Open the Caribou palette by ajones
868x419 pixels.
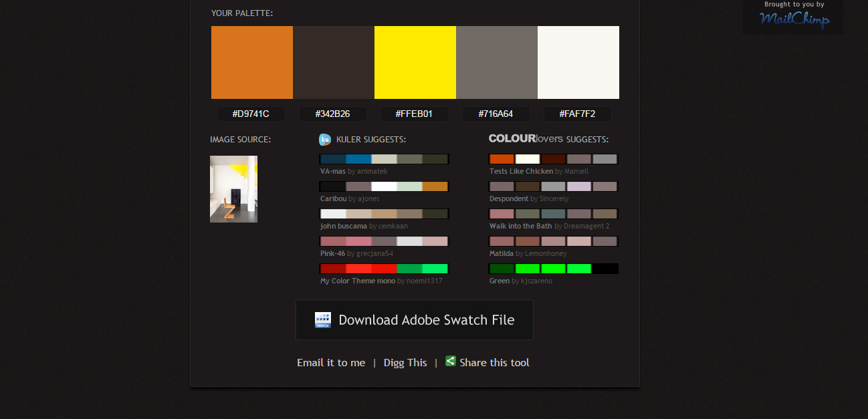(383, 186)
